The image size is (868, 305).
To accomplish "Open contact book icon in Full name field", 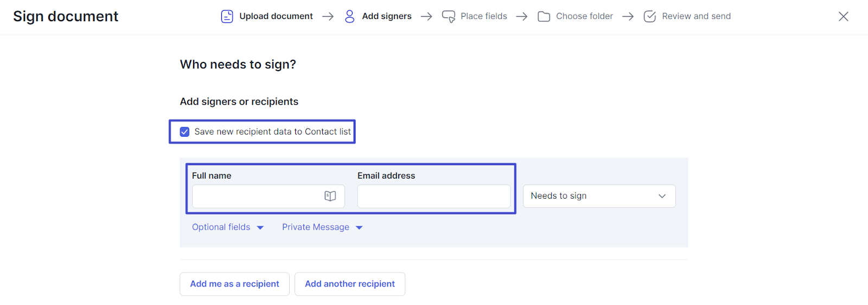I will click(x=330, y=196).
